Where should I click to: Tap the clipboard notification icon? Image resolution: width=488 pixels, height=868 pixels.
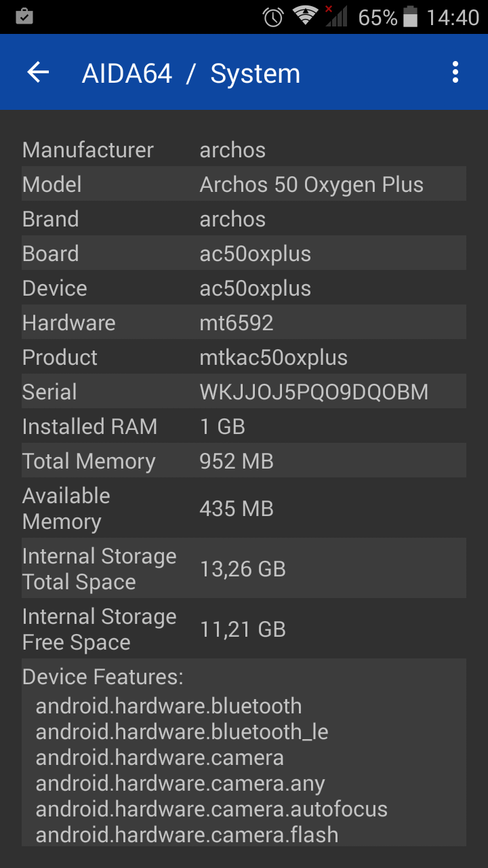pos(24,16)
